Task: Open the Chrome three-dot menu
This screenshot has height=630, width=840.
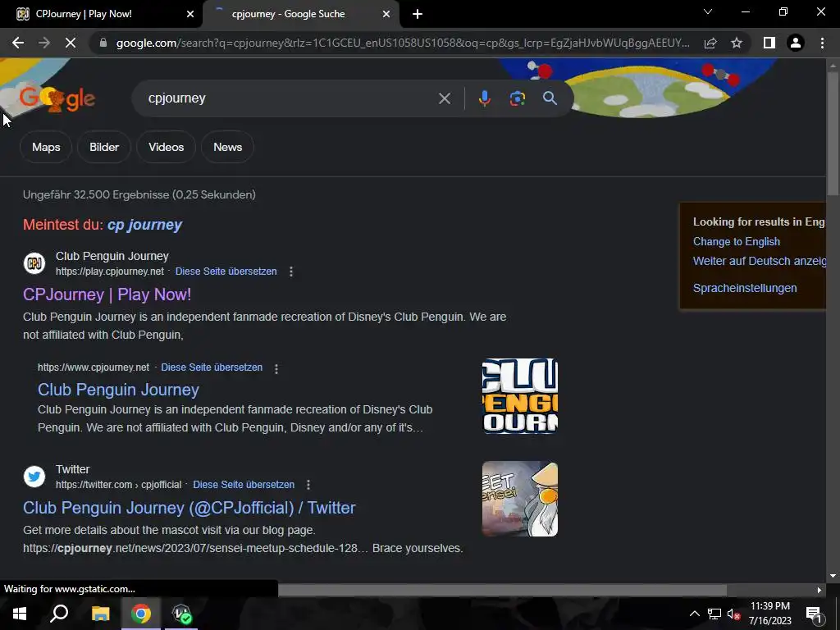Action: click(822, 43)
